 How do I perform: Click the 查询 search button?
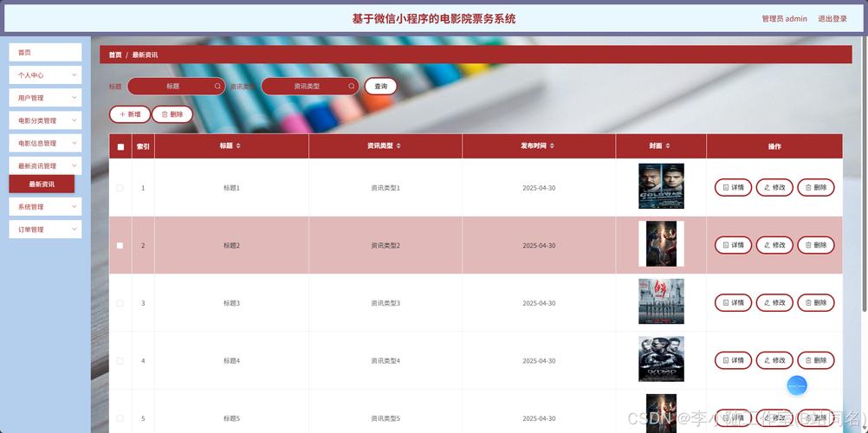(x=381, y=87)
